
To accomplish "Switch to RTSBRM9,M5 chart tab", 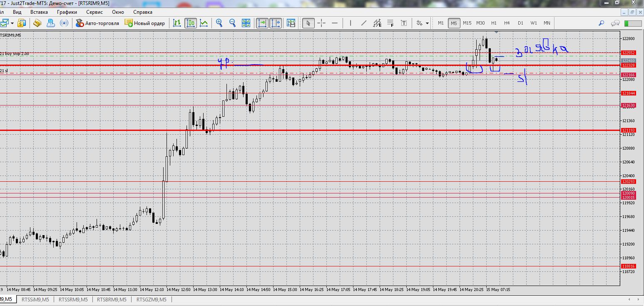I will (111, 299).
